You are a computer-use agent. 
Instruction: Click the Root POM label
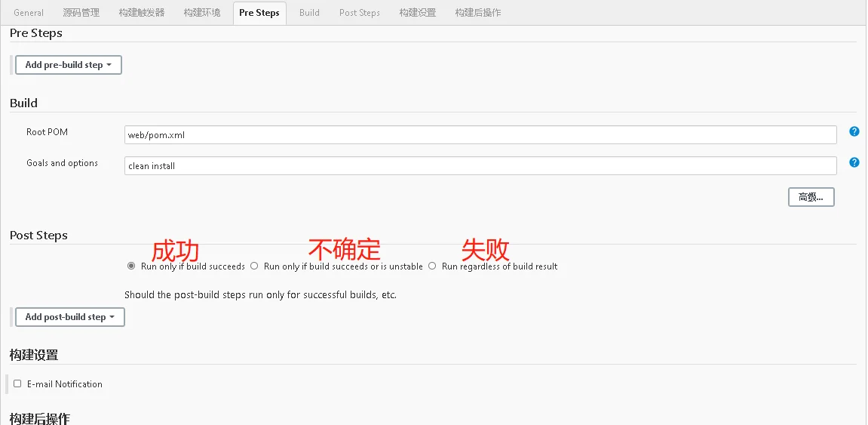click(x=47, y=132)
